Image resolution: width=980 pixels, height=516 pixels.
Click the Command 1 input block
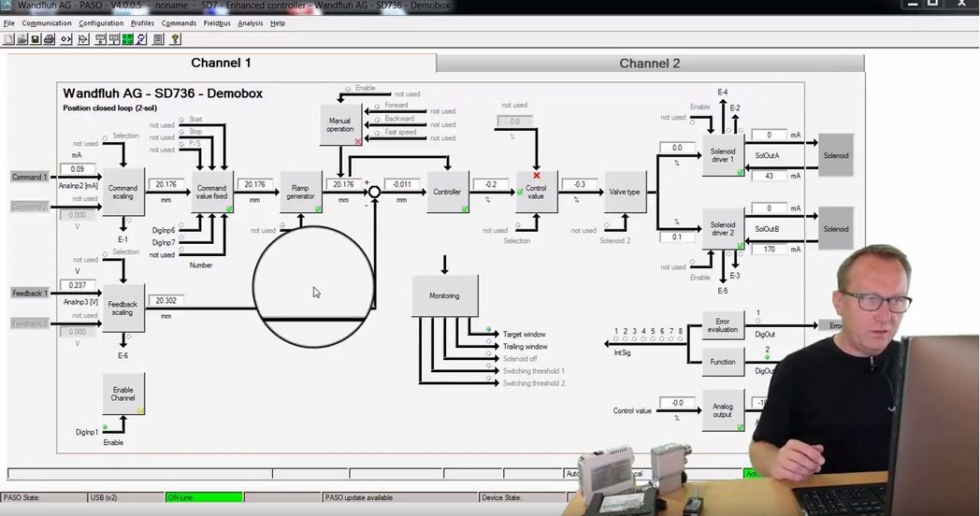pyautogui.click(x=29, y=177)
